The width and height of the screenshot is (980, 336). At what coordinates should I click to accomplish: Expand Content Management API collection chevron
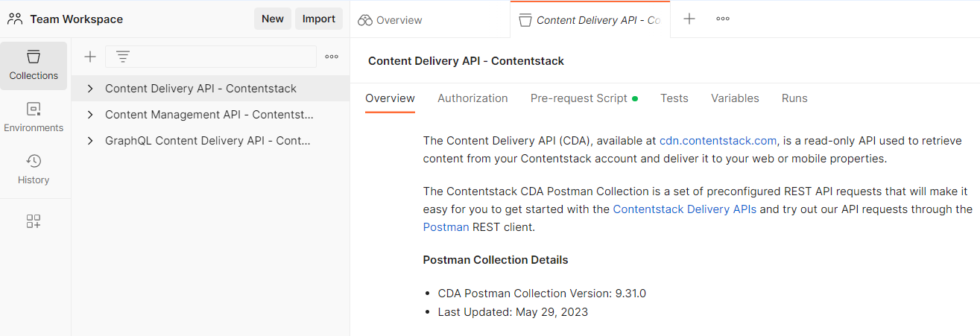90,115
